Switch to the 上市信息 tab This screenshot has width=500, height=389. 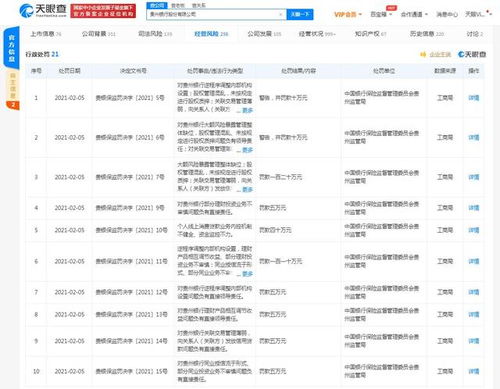[46, 34]
